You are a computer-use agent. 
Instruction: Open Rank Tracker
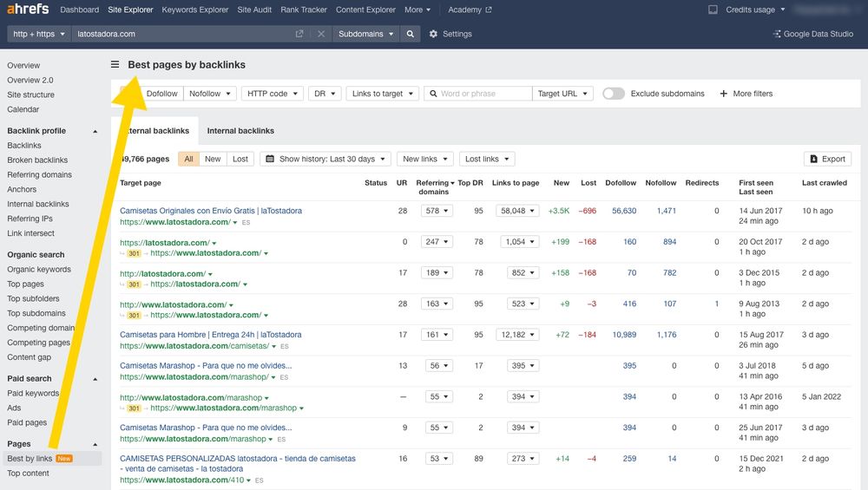click(x=303, y=10)
